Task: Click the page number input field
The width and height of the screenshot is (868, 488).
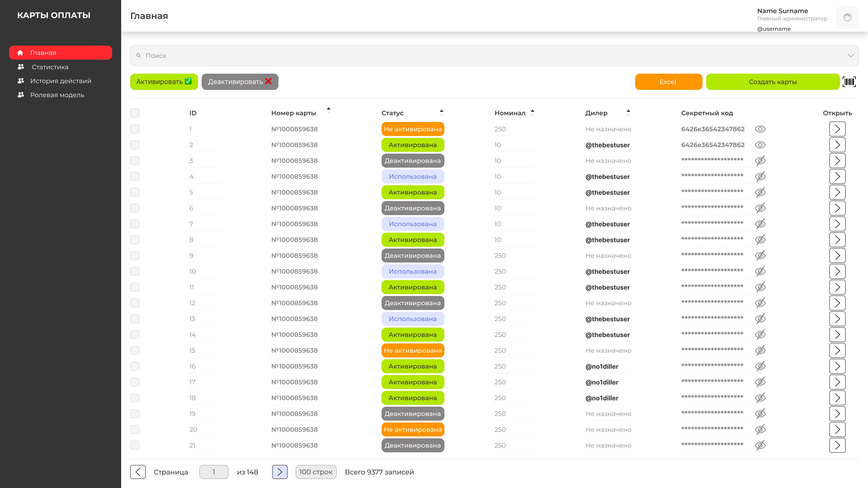Action: pos(214,472)
